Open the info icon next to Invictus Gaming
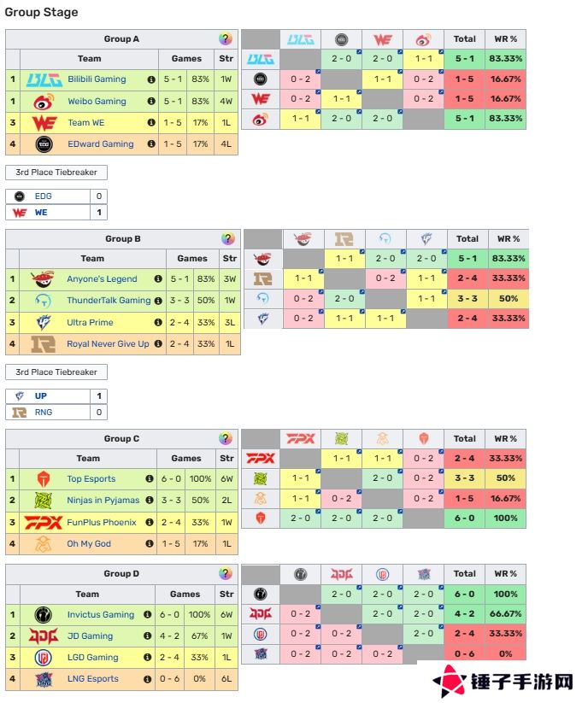This screenshot has width=588, height=703. (x=149, y=615)
